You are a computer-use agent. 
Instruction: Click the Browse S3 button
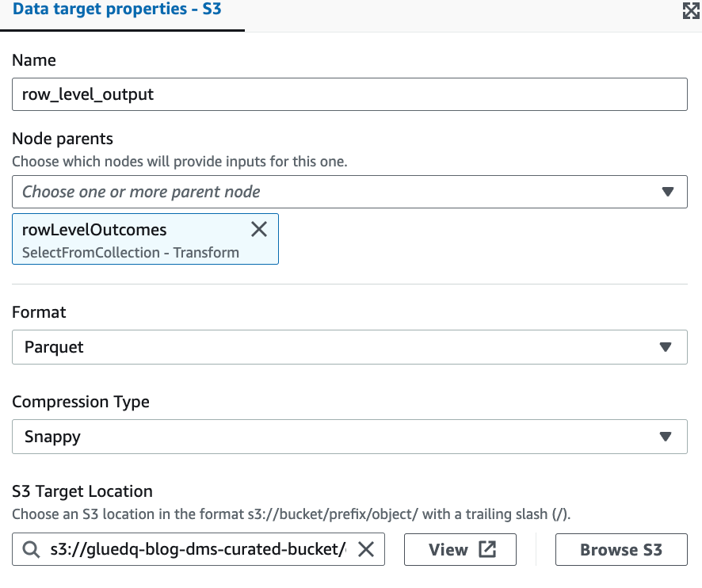click(621, 550)
